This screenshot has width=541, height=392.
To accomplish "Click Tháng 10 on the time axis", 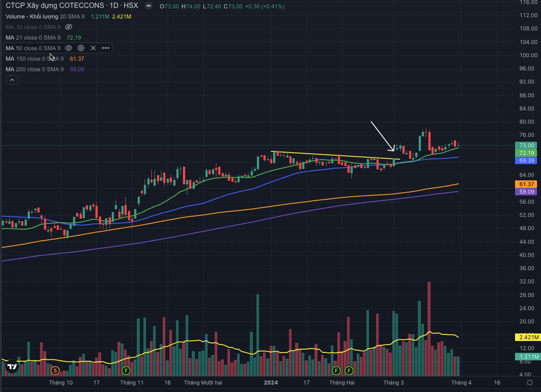I will coord(61,383).
